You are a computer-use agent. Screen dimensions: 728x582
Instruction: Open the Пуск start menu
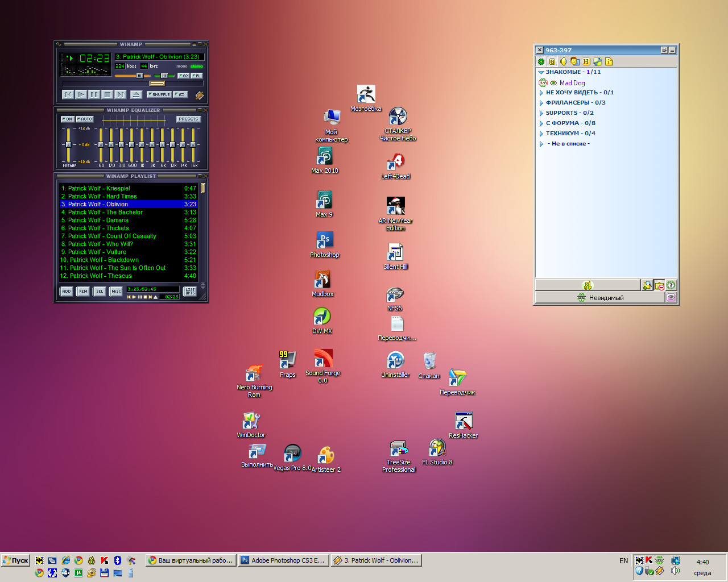15,560
